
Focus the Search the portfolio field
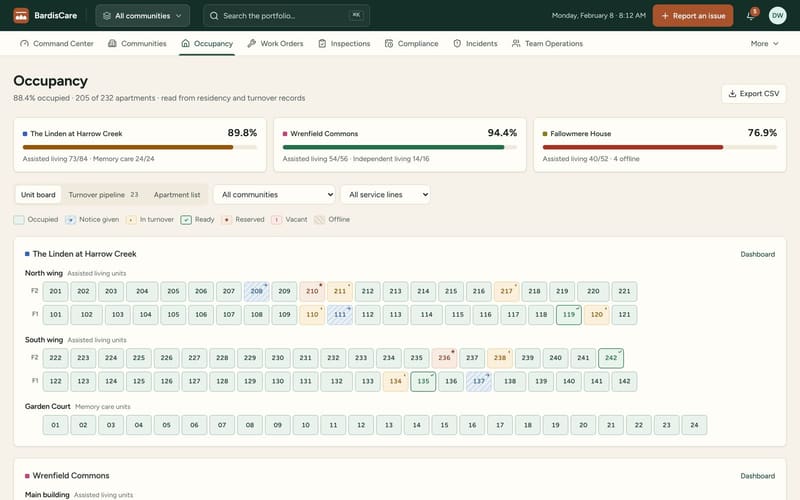[286, 16]
